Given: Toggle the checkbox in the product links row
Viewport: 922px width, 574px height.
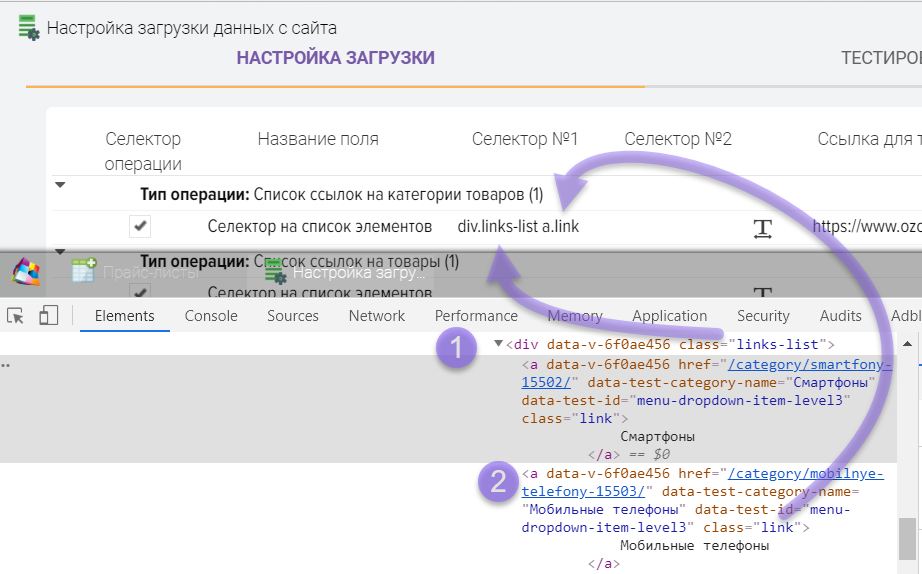Looking at the screenshot, I should point(140,293).
